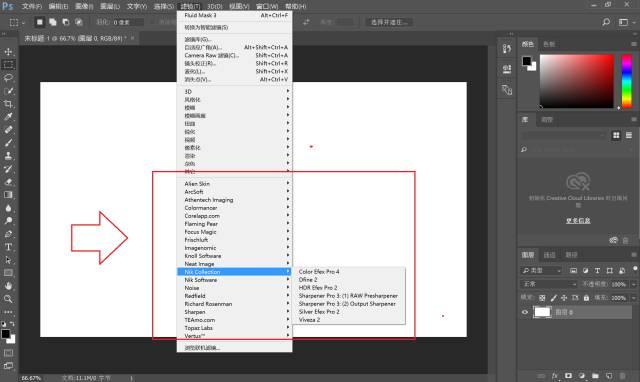
Task: Open the layer fill dropdown arrow
Action: pyautogui.click(x=634, y=298)
